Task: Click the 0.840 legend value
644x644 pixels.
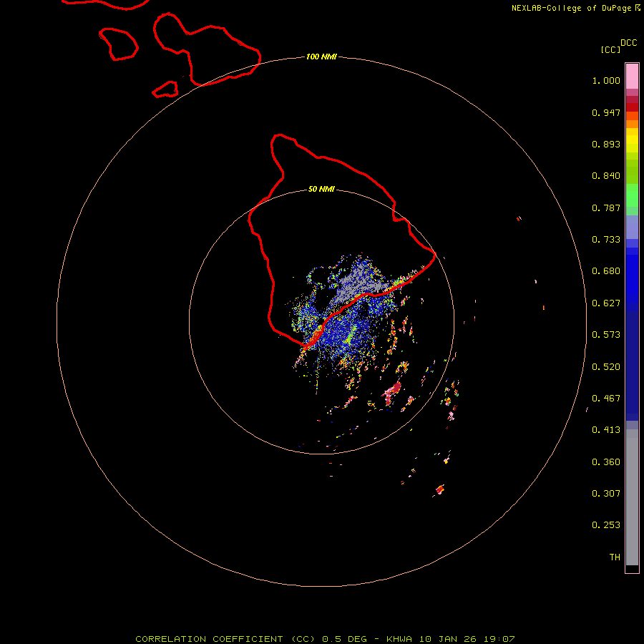Action: [606, 176]
